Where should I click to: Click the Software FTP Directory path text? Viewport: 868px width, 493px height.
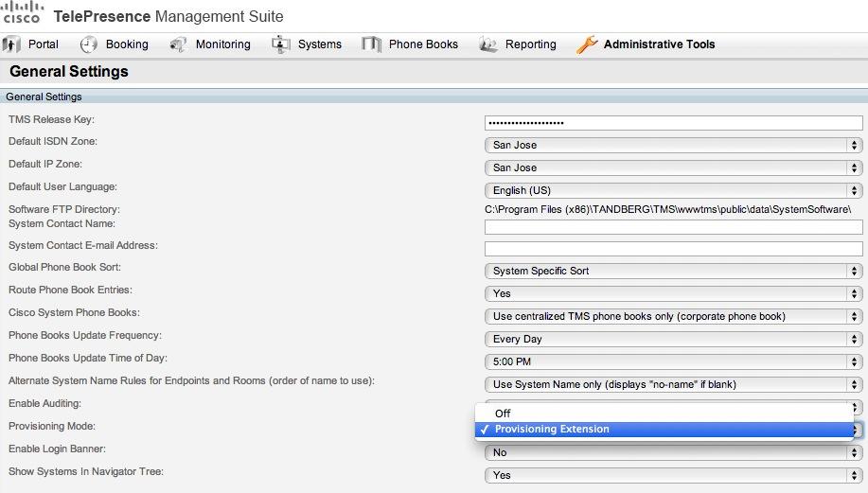667,209
